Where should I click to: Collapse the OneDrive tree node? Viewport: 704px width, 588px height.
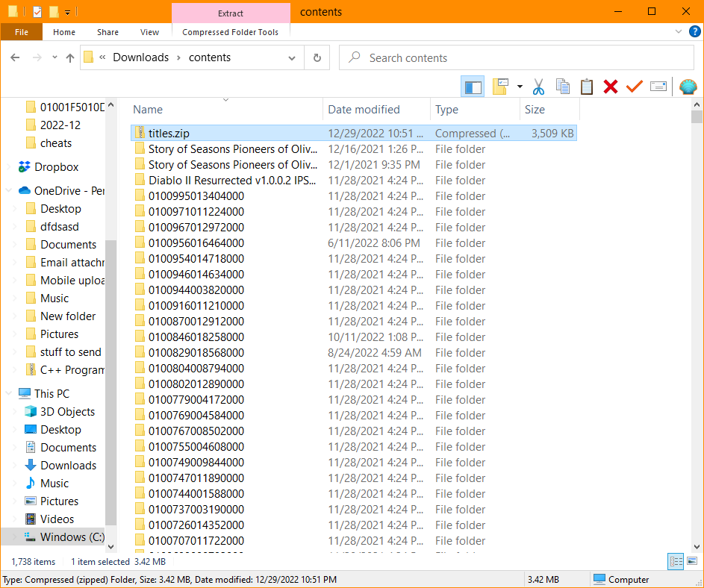[8, 191]
